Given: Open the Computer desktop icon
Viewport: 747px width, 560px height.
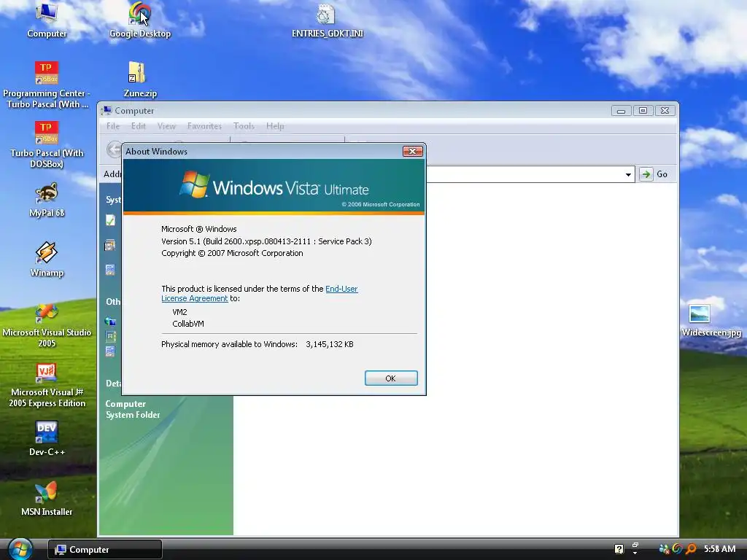Looking at the screenshot, I should [x=47, y=20].
